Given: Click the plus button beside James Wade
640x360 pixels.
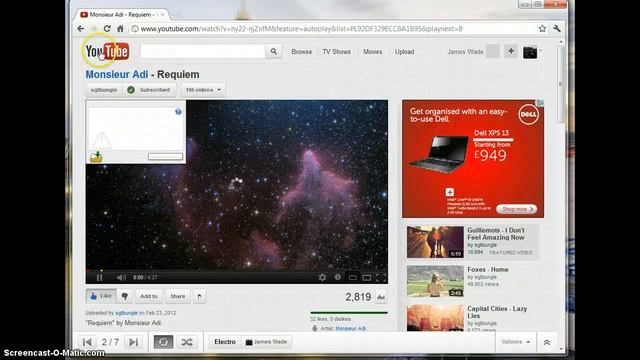Looking at the screenshot, I should point(511,51).
